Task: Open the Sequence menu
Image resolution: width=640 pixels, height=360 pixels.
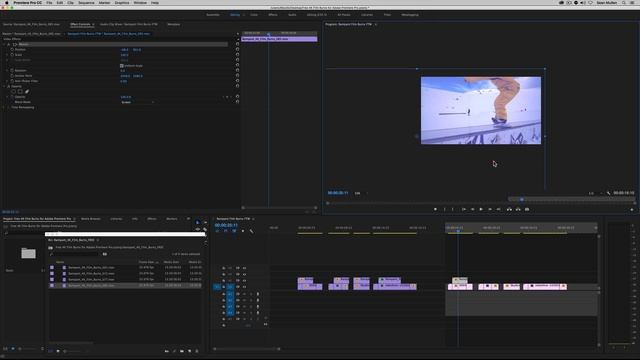Action: point(86,2)
